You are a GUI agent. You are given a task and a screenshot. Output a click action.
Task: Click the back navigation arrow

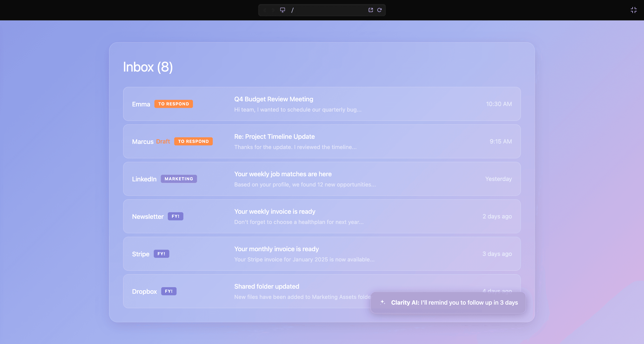(x=265, y=10)
